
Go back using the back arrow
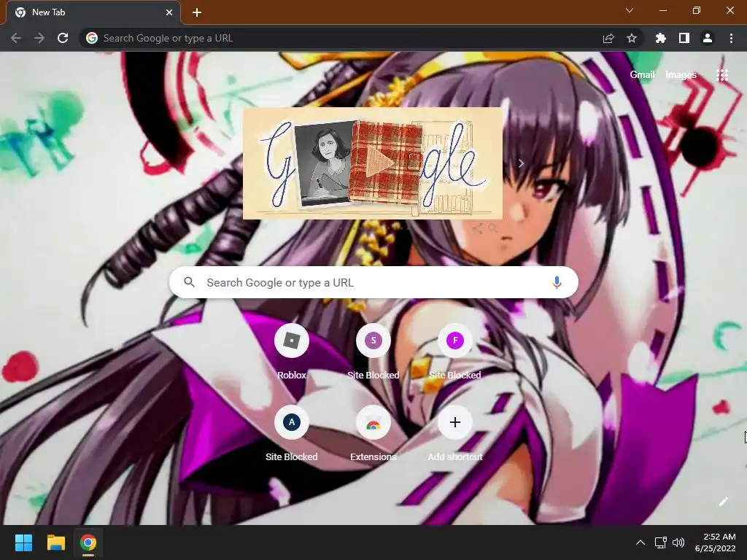16,38
